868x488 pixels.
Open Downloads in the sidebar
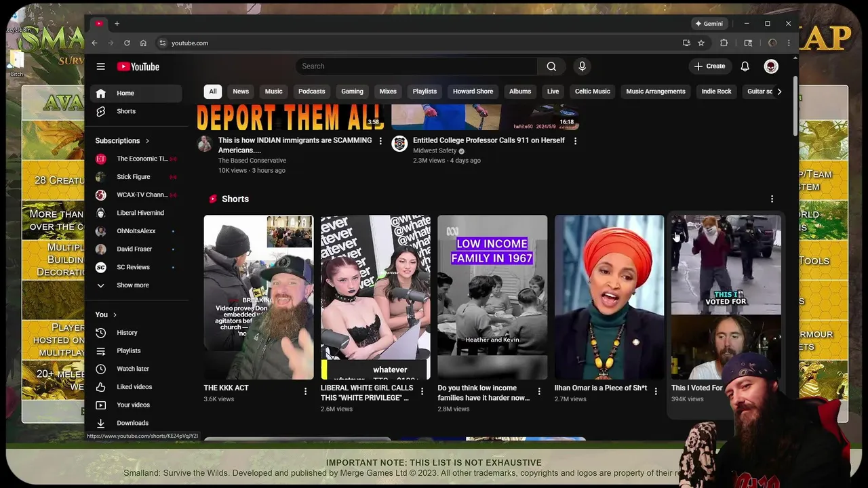[x=136, y=423]
